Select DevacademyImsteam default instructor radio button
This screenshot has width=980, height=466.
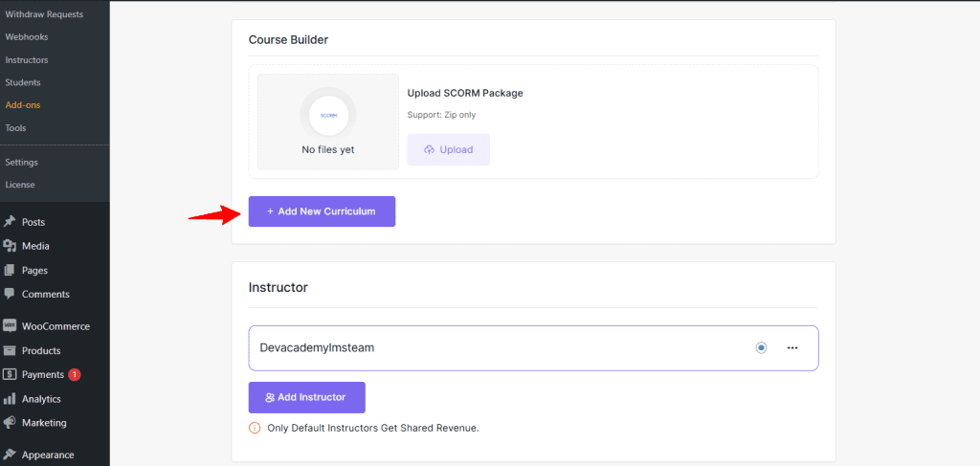coord(761,348)
